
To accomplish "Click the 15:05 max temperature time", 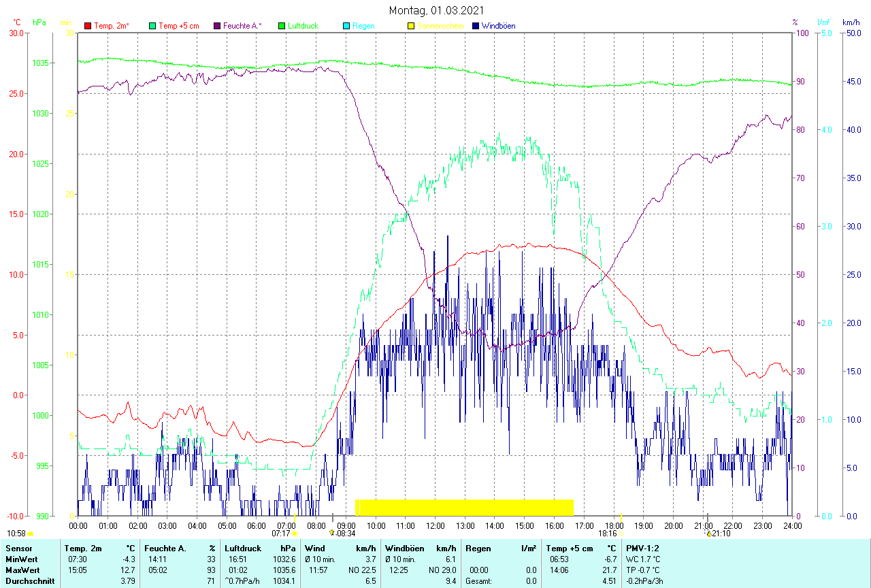I will click(77, 570).
